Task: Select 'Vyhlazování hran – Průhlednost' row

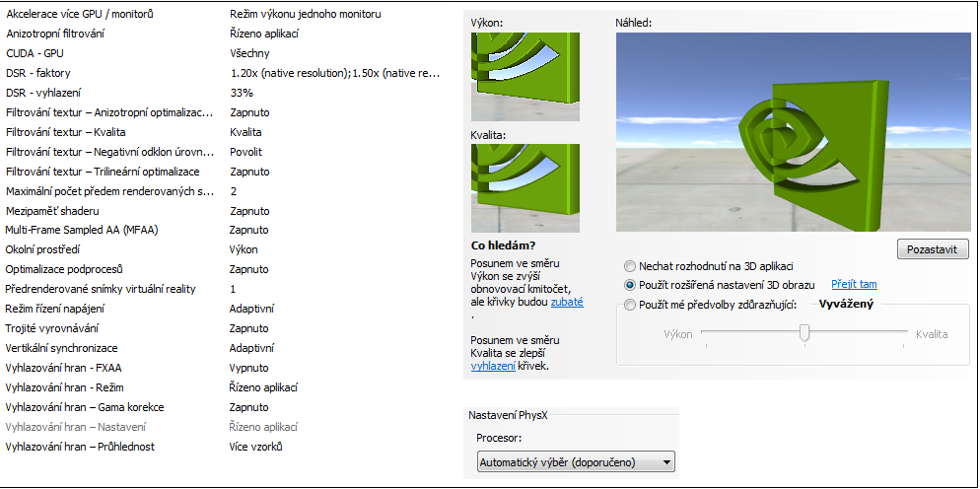Action: click(x=225, y=447)
